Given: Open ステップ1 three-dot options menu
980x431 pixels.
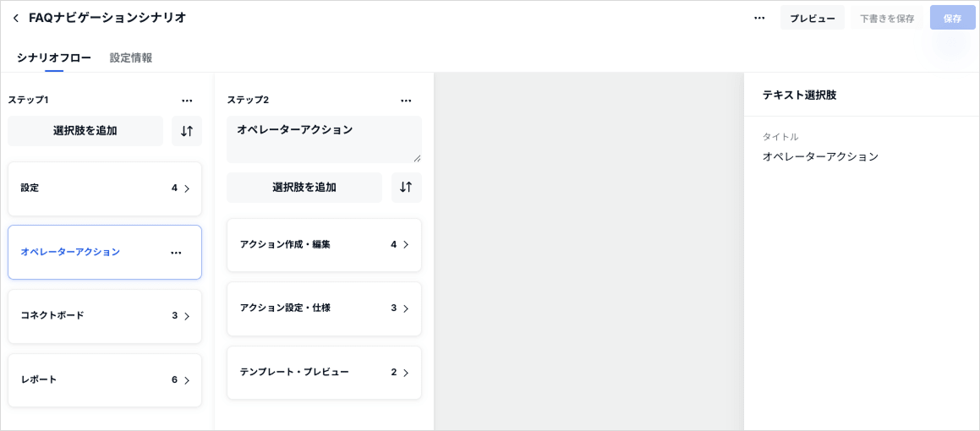Looking at the screenshot, I should pos(187,101).
